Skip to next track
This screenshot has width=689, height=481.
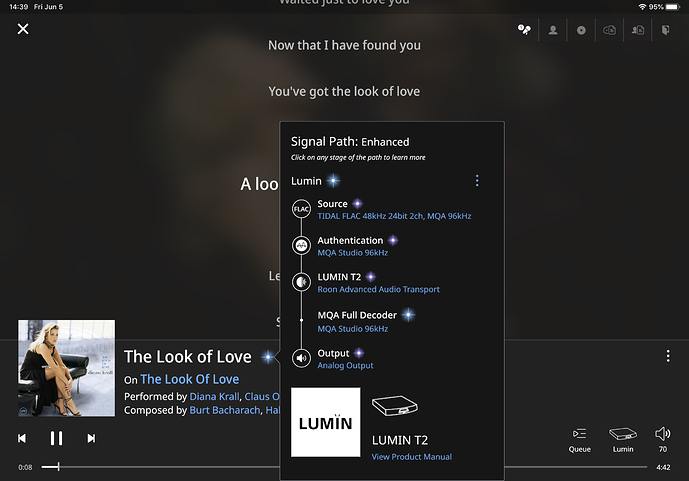click(x=91, y=438)
